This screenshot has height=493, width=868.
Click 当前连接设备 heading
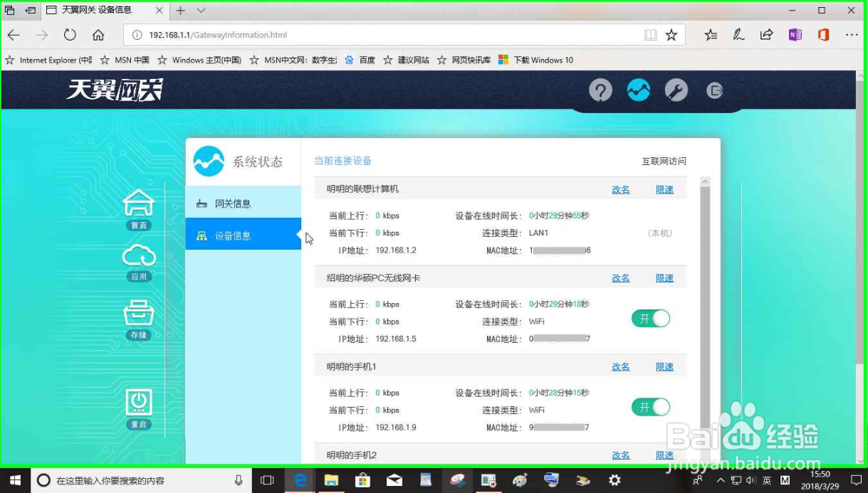click(x=343, y=161)
